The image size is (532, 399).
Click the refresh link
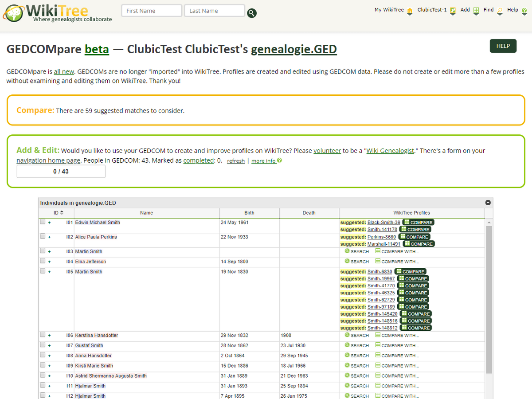tap(236, 161)
